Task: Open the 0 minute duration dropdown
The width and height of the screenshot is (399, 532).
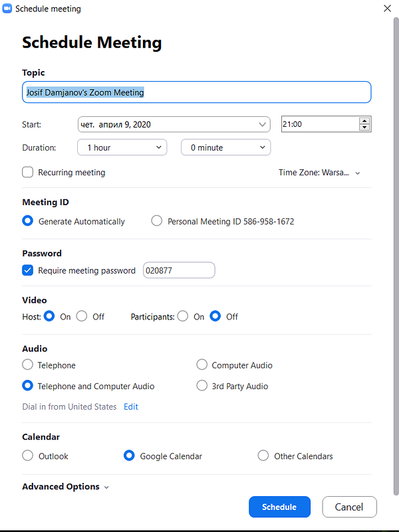Action: tap(226, 147)
